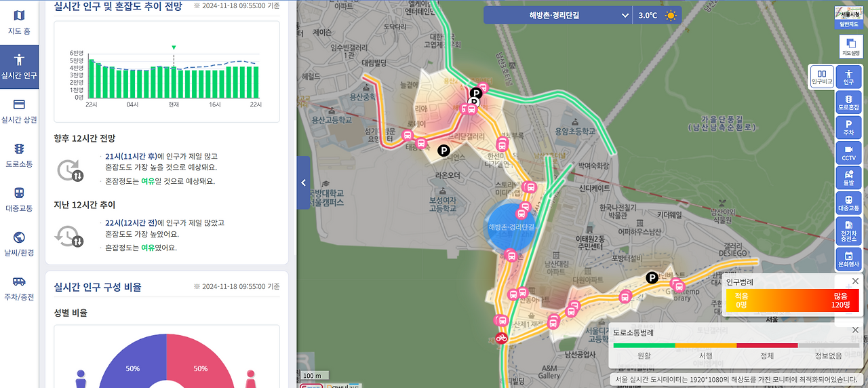Viewport: 868px width, 388px height.
Task: Click the bus stop marker by 스토리지 미디어랩
Action: 530,188
